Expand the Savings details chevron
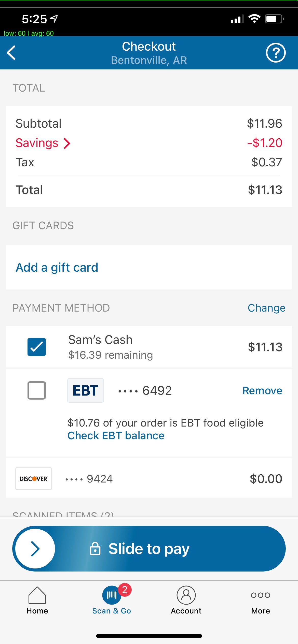This screenshot has height=644, width=298. (67, 143)
